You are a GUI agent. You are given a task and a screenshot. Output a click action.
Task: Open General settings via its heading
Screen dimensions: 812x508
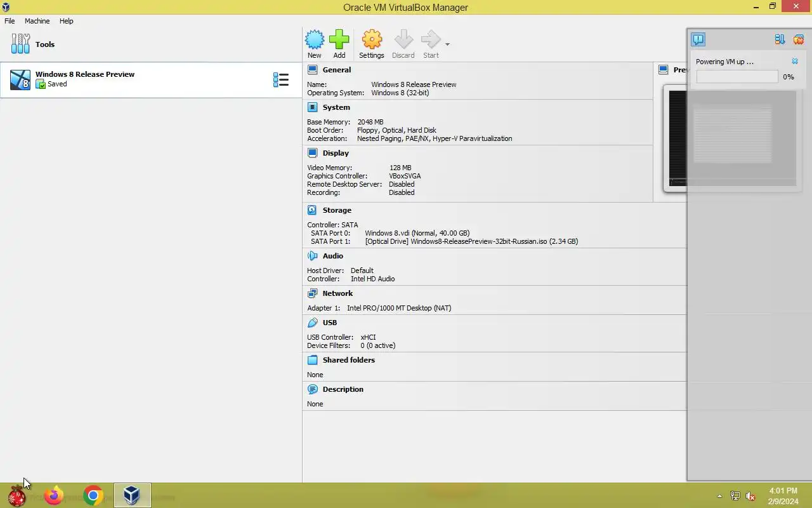[x=336, y=70]
